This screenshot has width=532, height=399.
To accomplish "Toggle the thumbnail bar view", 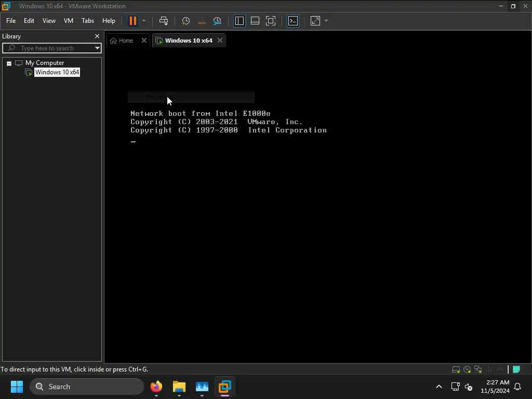I will [x=255, y=21].
